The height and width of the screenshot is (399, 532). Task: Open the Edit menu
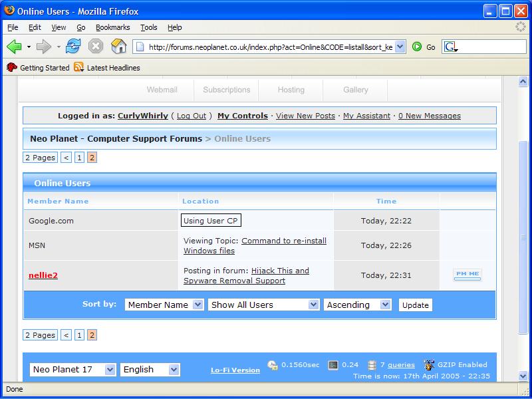coord(35,27)
